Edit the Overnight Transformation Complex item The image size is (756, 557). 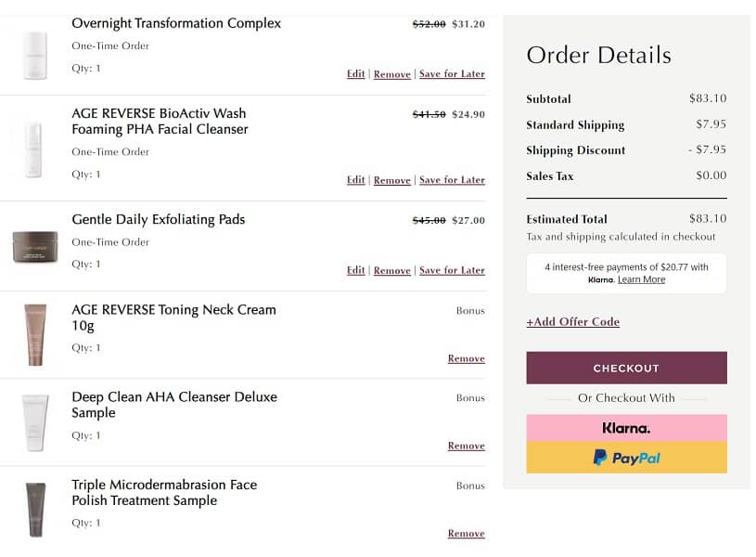point(355,74)
